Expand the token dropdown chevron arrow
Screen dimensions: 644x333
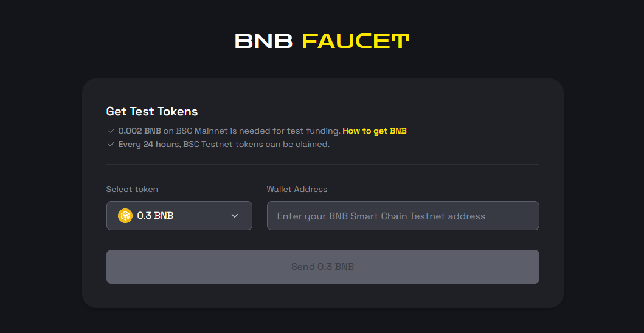point(235,216)
